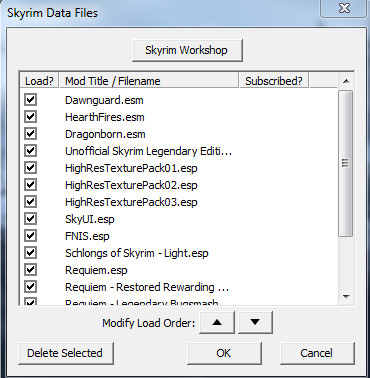Sort by the Load? column header
This screenshot has height=378, width=370.
pos(39,81)
